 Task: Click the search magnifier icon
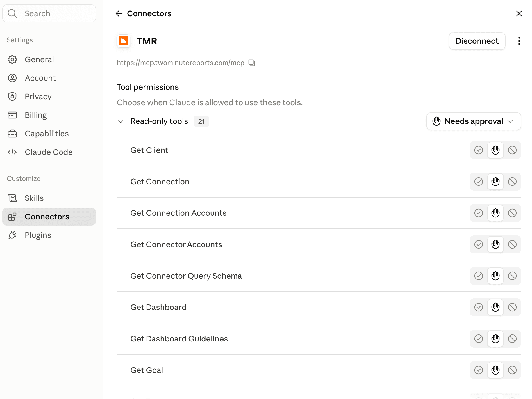pyautogui.click(x=12, y=13)
